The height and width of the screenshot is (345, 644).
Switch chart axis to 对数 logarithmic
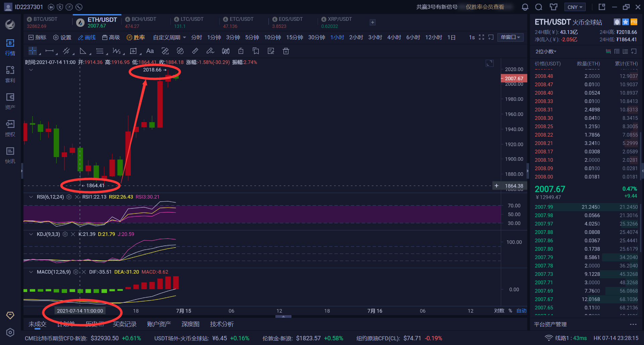point(499,311)
